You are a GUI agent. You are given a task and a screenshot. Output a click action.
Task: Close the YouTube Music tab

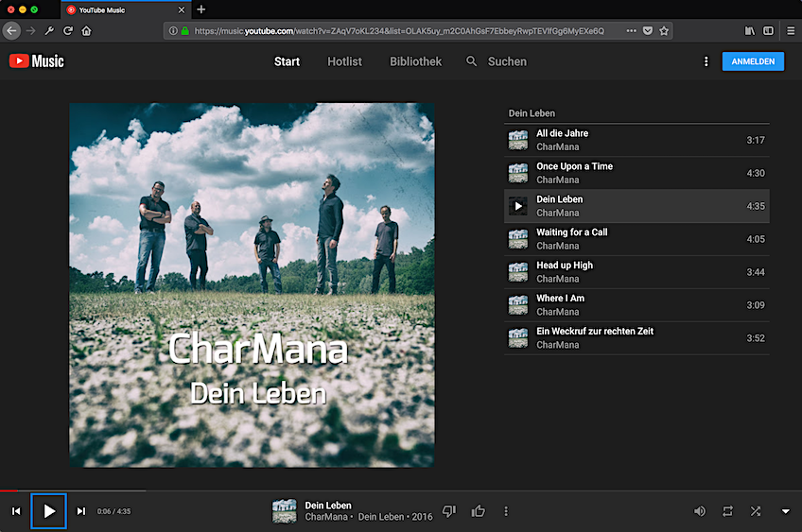pos(181,9)
